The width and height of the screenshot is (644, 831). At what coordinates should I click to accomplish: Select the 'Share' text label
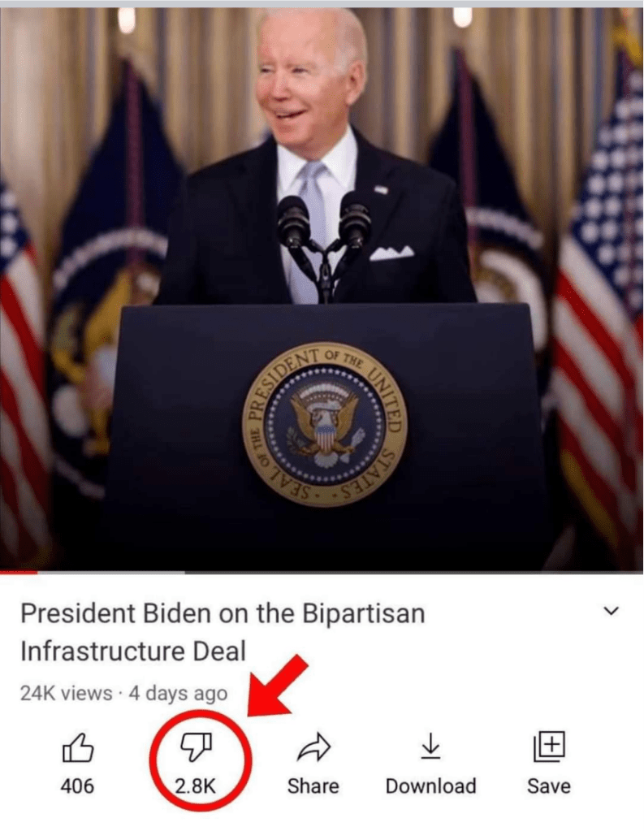[313, 786]
